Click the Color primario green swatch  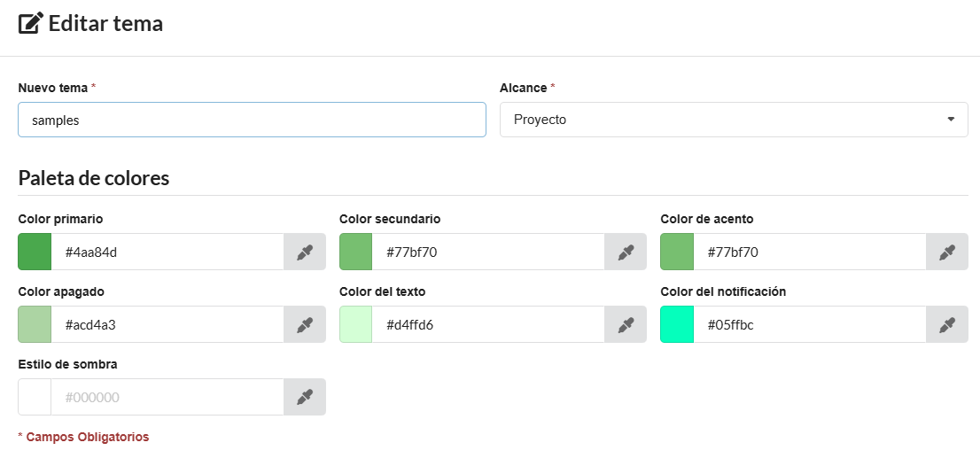[35, 252]
